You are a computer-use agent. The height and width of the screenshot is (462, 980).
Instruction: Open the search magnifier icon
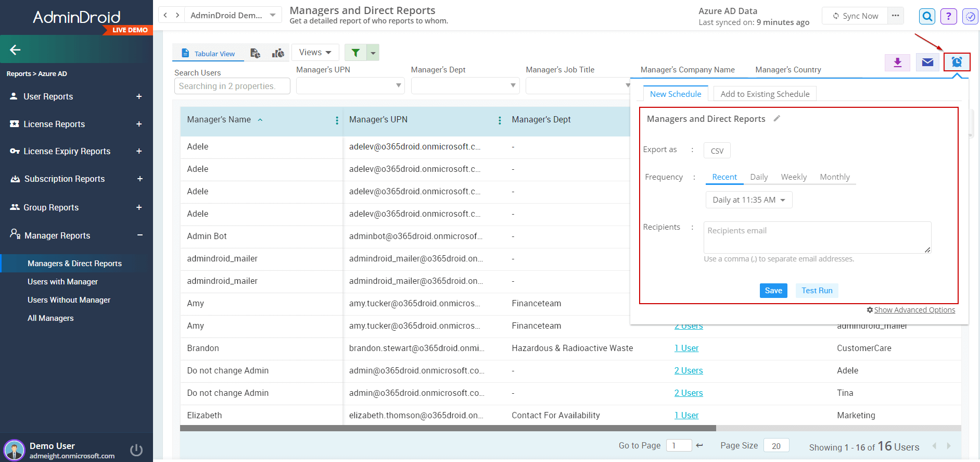pyautogui.click(x=927, y=16)
